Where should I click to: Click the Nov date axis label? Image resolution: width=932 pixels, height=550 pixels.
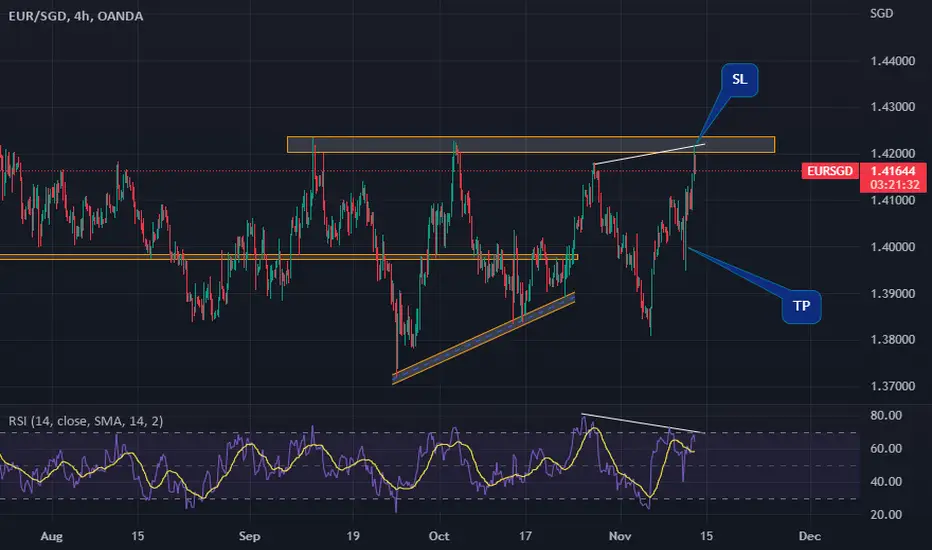tap(620, 536)
